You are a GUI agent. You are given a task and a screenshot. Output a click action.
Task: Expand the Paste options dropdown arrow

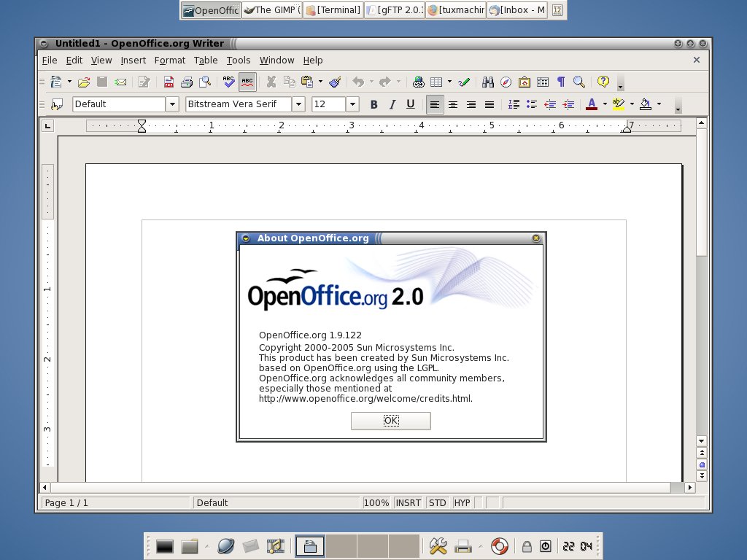point(321,82)
